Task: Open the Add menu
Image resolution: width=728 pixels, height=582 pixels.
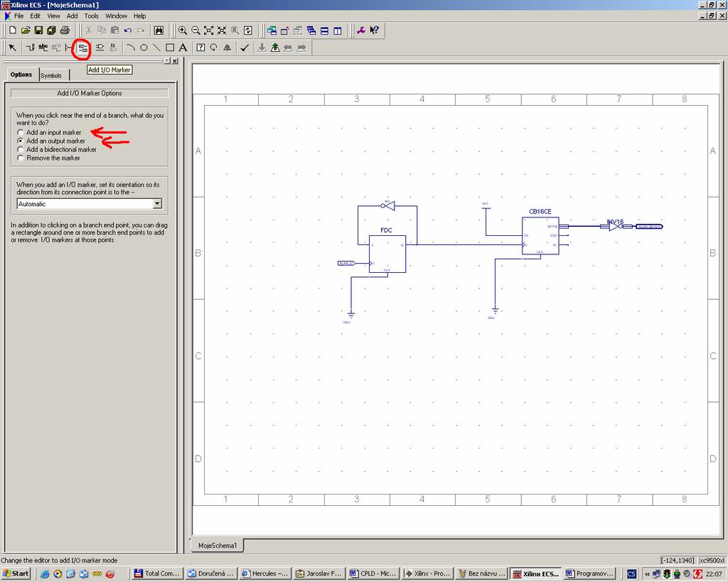Action: (72, 16)
